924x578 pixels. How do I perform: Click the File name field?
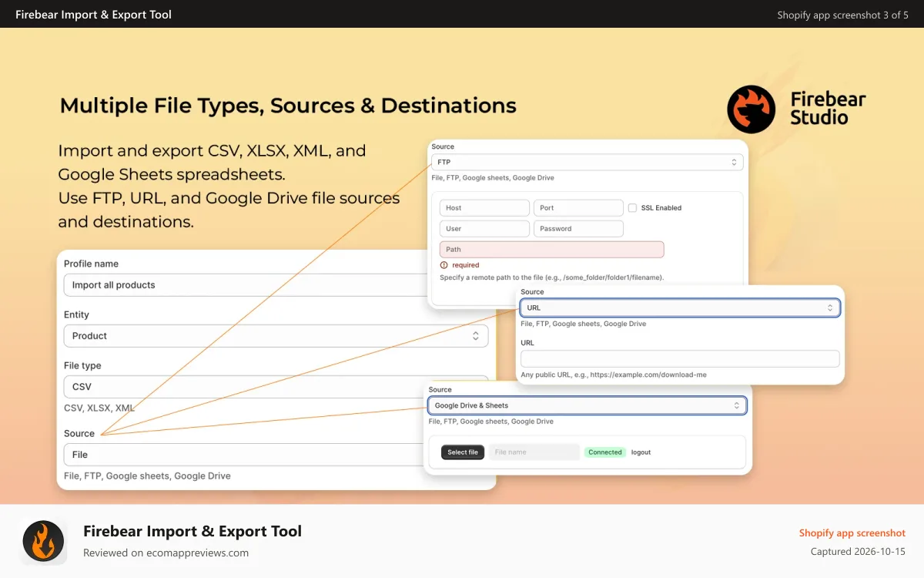click(x=534, y=452)
